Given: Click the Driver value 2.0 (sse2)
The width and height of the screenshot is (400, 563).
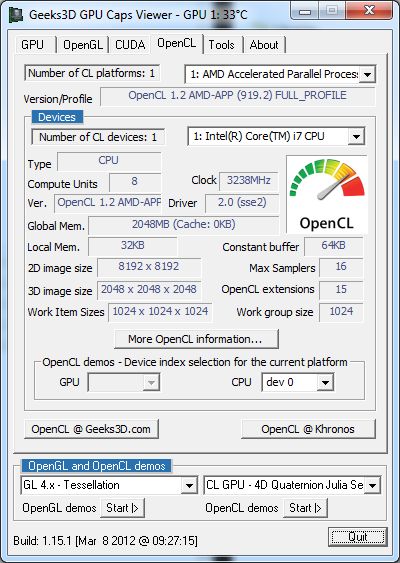Looking at the screenshot, I should (x=242, y=203).
